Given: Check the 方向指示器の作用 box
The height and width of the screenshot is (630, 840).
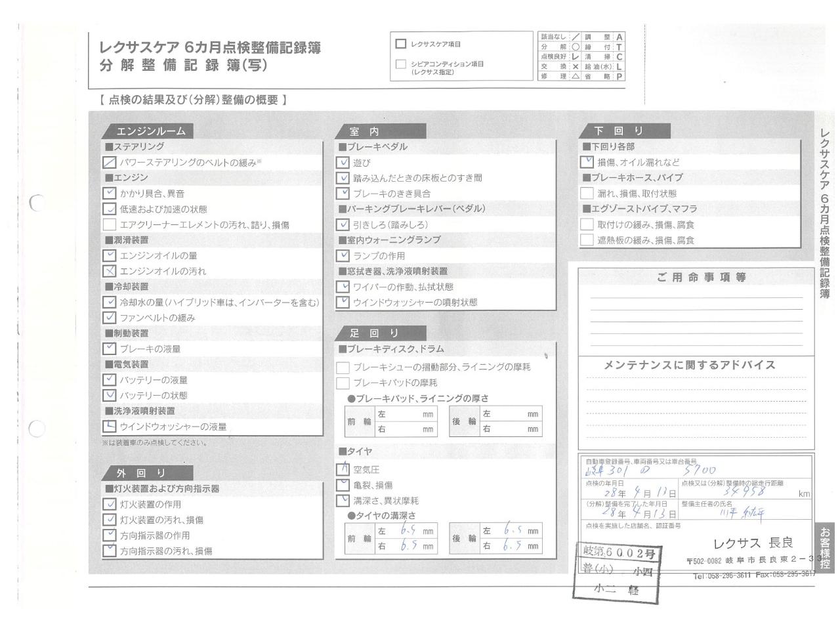Looking at the screenshot, I should point(110,535).
